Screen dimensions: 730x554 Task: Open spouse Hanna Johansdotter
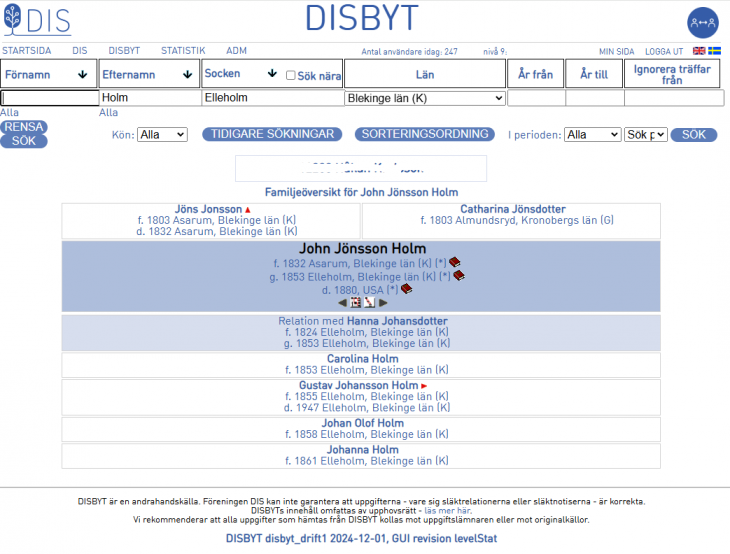point(397,321)
